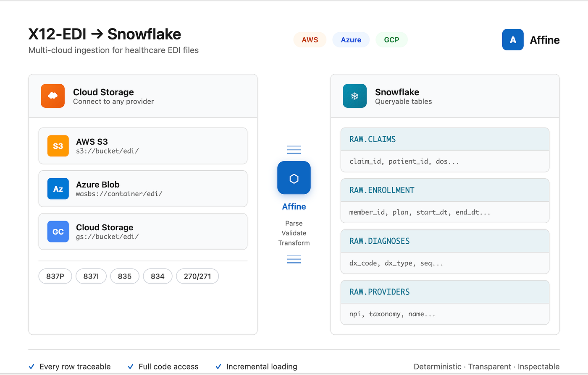Click checkmark beside Incremental loading
Viewport: 588px width, 375px height.
tap(218, 367)
